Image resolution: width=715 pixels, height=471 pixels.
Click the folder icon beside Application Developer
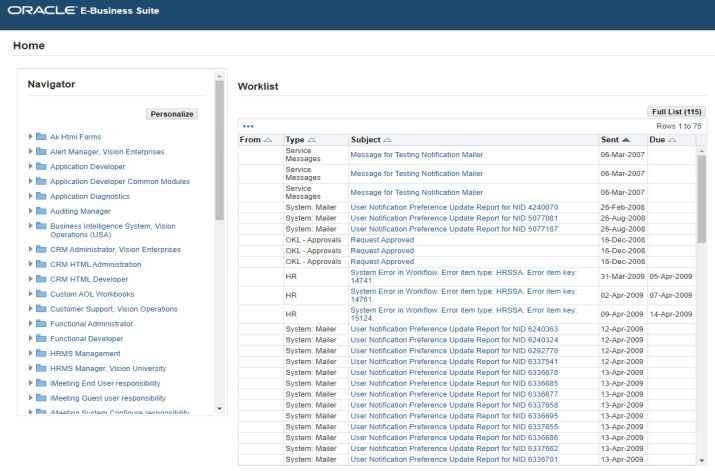coord(41,167)
